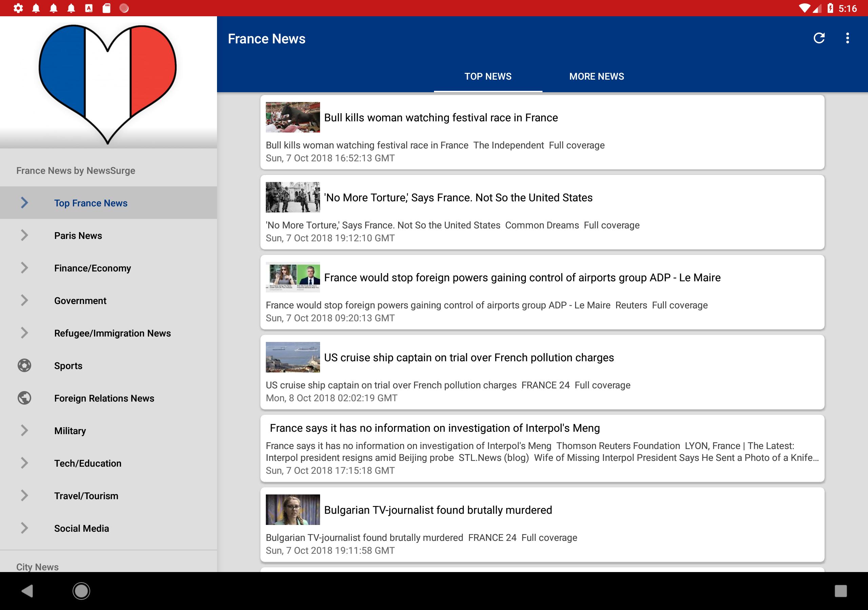Tap the cruise ship harbor thumbnail
This screenshot has height=610, width=868.
[x=293, y=357]
